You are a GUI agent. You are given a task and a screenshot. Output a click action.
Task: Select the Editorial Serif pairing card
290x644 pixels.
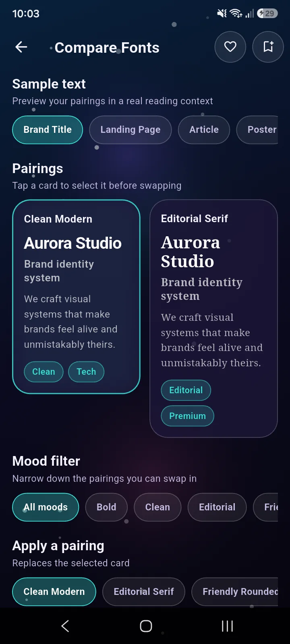point(213,318)
